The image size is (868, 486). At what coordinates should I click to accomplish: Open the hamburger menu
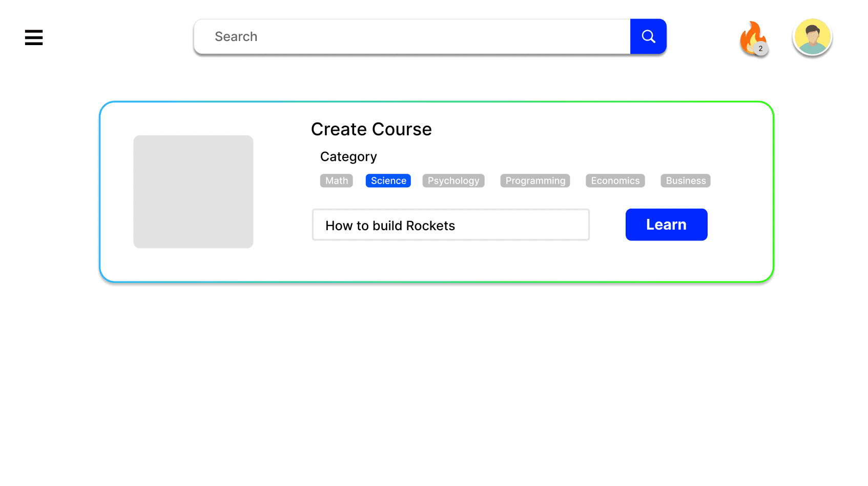(x=34, y=37)
